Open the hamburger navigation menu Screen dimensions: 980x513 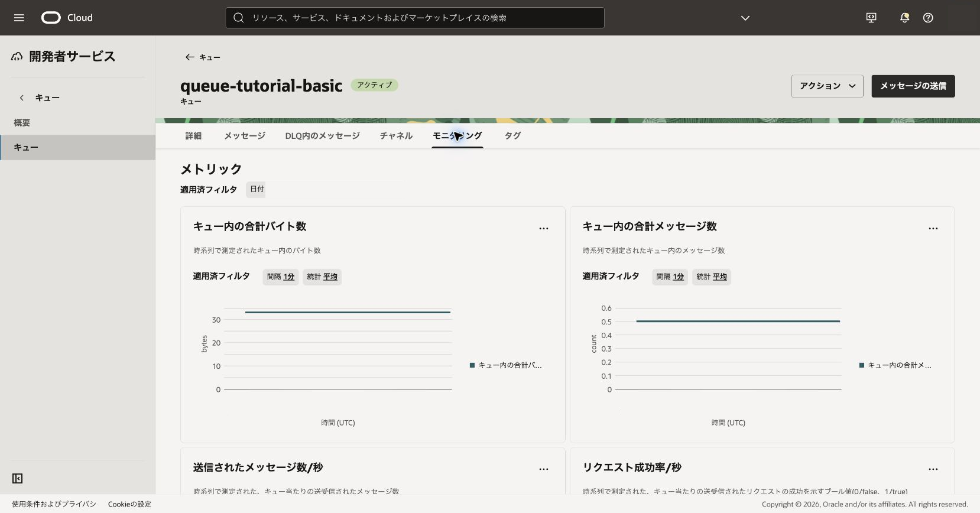pyautogui.click(x=19, y=18)
